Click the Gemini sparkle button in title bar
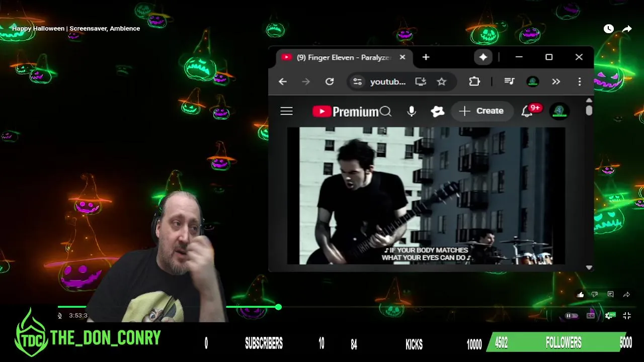 coord(483,57)
